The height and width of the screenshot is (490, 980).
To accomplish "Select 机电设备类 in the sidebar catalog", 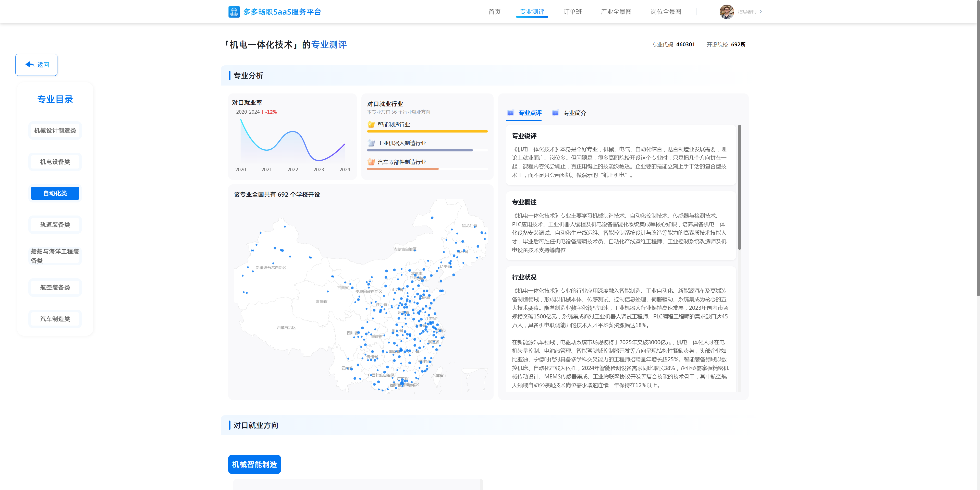I will 55,161.
